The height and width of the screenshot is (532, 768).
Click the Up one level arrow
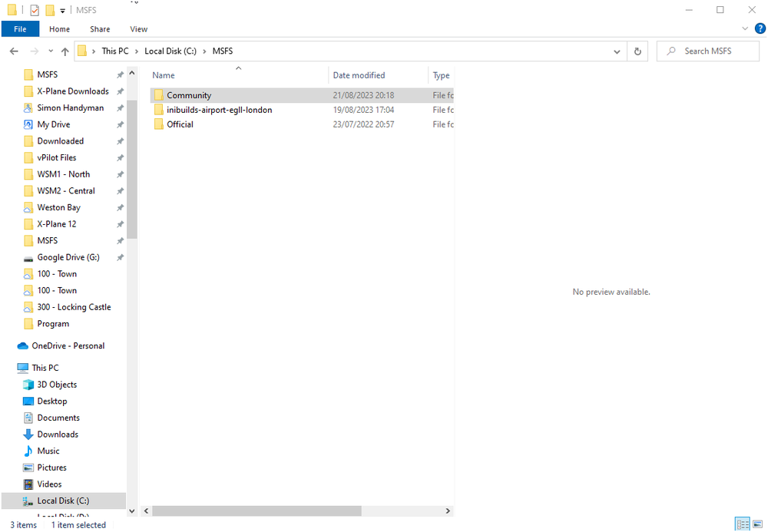(x=65, y=51)
